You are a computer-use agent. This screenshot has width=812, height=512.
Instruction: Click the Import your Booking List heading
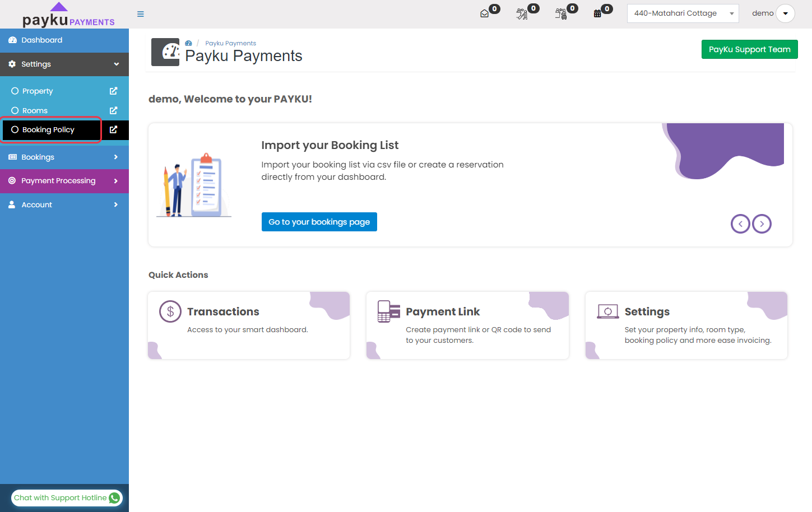(330, 146)
